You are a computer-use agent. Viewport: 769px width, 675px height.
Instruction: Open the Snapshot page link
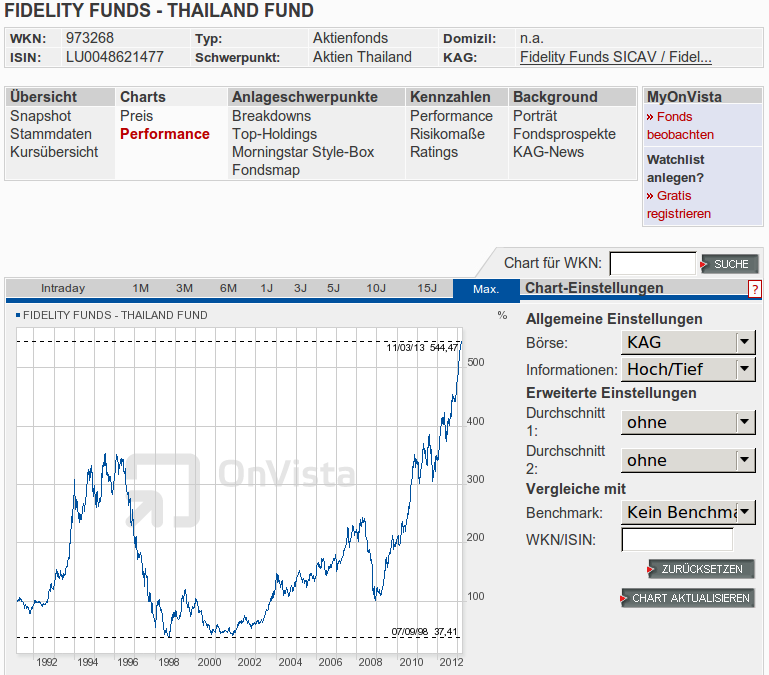point(41,116)
